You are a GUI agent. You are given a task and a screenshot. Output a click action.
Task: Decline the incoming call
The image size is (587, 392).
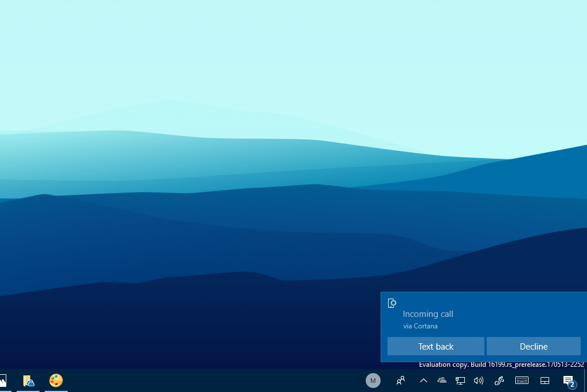[534, 346]
